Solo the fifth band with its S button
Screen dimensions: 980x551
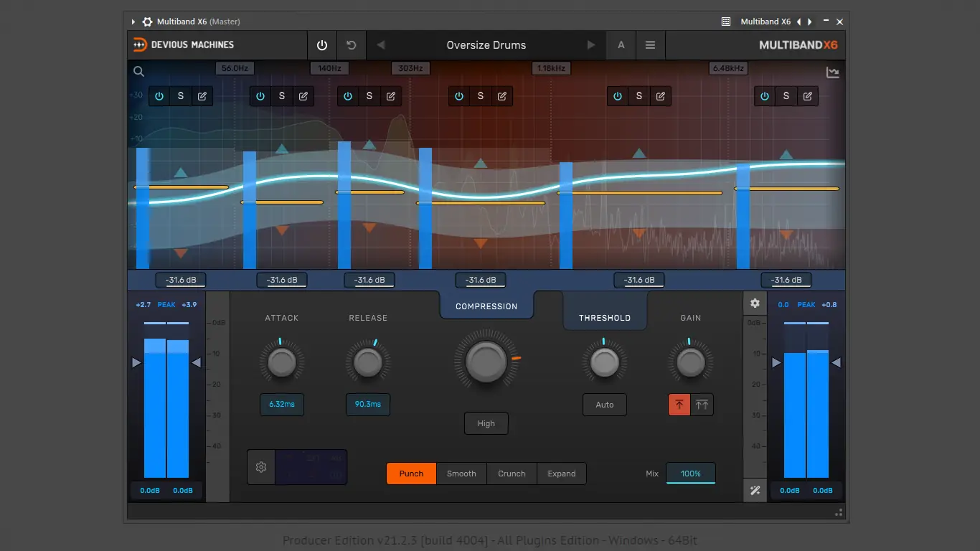639,96
